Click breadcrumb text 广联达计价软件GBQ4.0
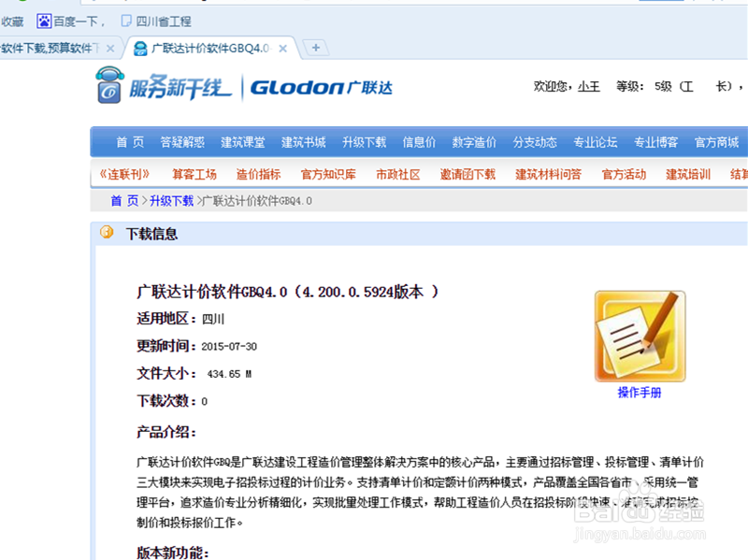The width and height of the screenshot is (748, 560). tap(257, 201)
